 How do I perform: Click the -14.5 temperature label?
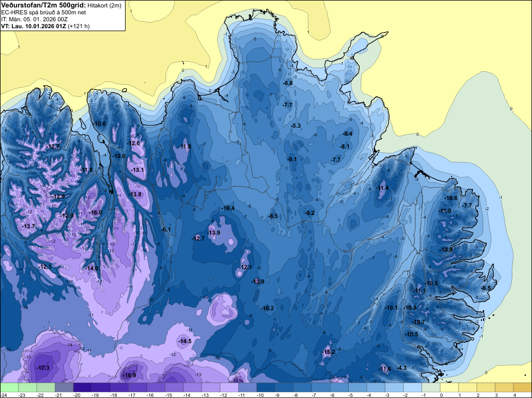point(185,341)
